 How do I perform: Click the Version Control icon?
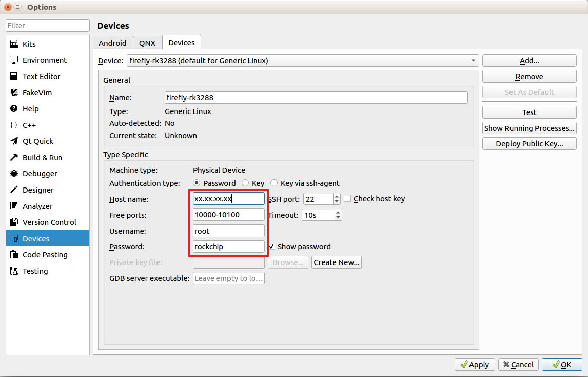click(14, 222)
